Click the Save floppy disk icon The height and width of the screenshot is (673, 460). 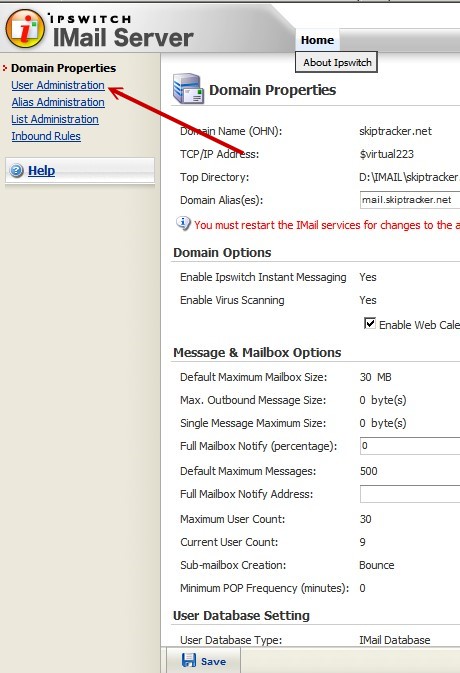tap(189, 660)
